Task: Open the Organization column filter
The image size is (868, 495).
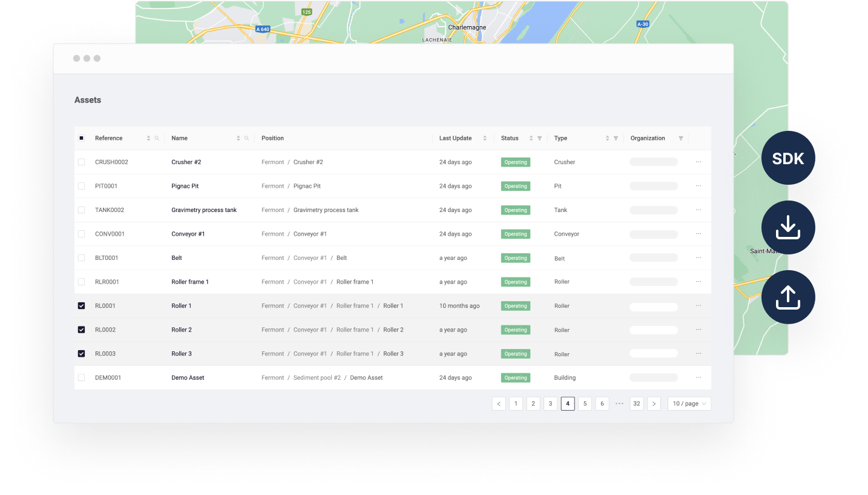Action: 680,138
